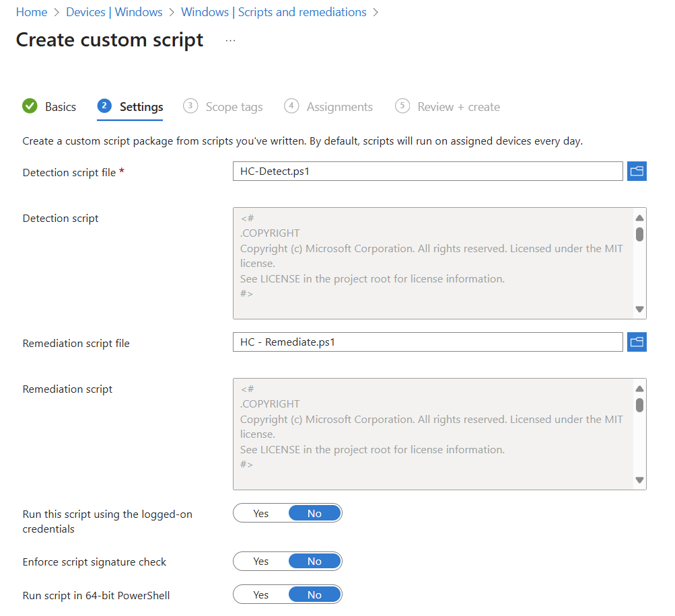Click the step 4 Assignments circle icon

(x=291, y=106)
